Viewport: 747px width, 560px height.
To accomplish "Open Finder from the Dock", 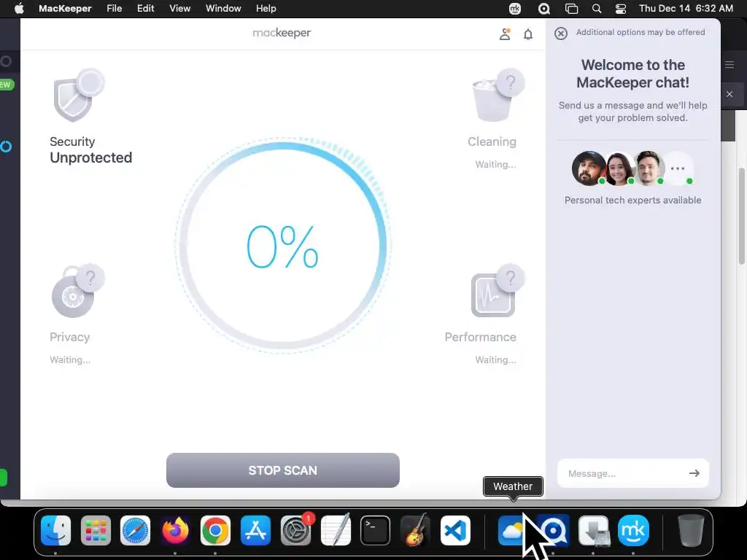I will point(55,530).
